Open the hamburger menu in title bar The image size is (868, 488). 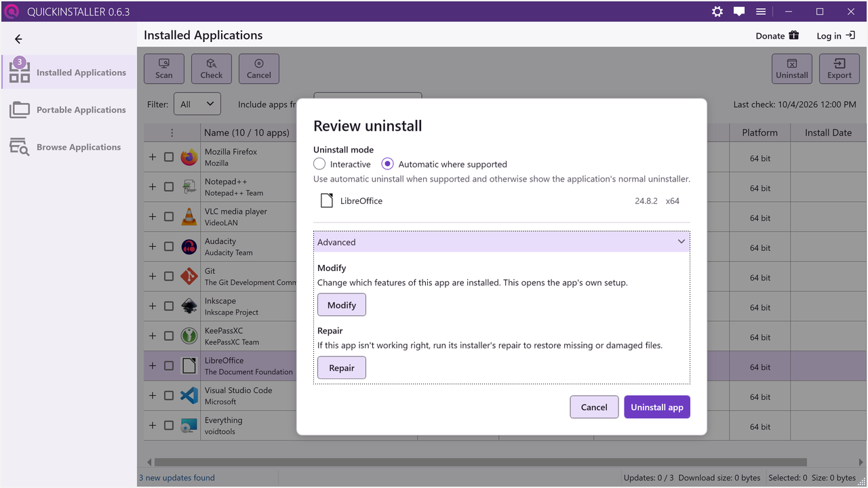coord(761,12)
